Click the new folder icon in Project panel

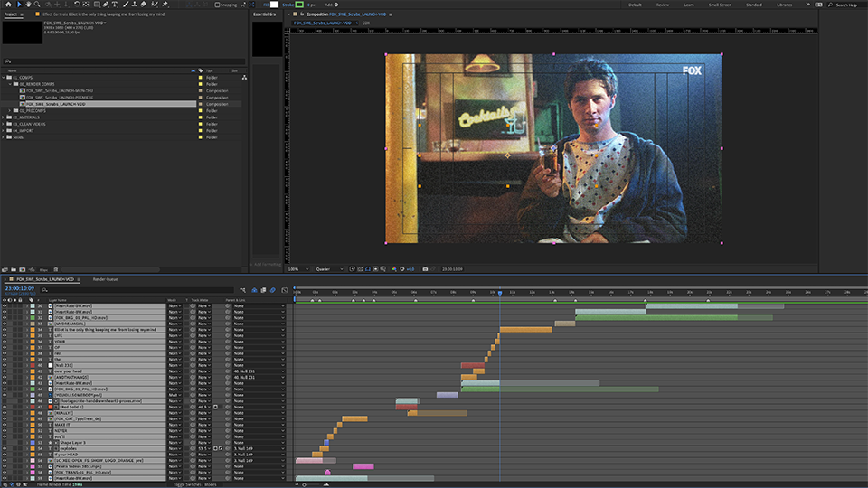[x=14, y=270]
